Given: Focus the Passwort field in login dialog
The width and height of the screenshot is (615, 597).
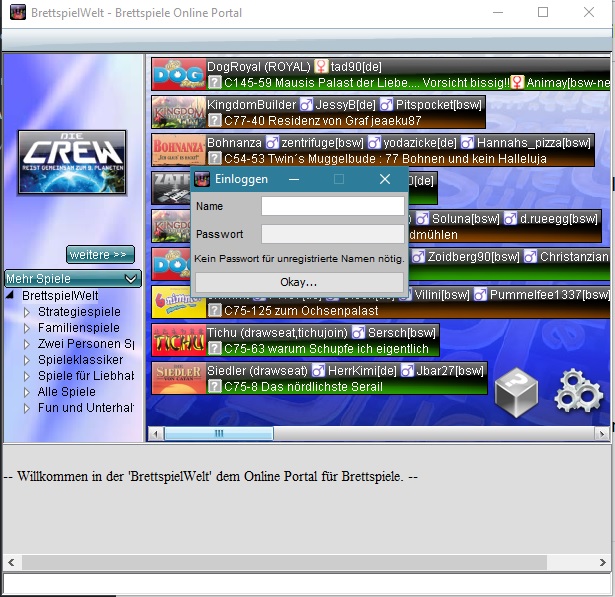Looking at the screenshot, I should [x=333, y=234].
